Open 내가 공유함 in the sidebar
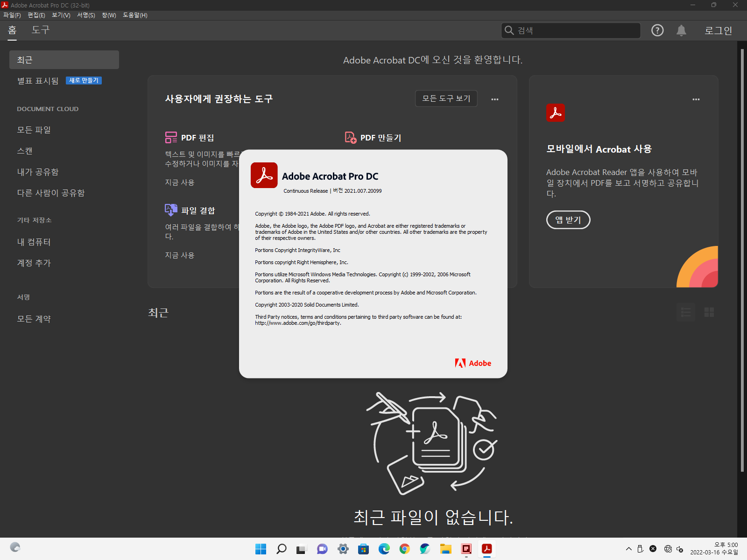The width and height of the screenshot is (747, 560). point(38,172)
